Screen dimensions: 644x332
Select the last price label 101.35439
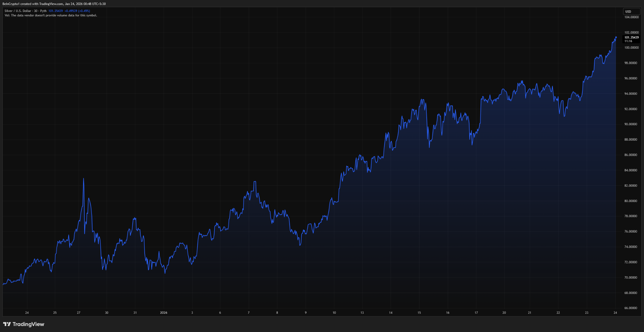(631, 37)
